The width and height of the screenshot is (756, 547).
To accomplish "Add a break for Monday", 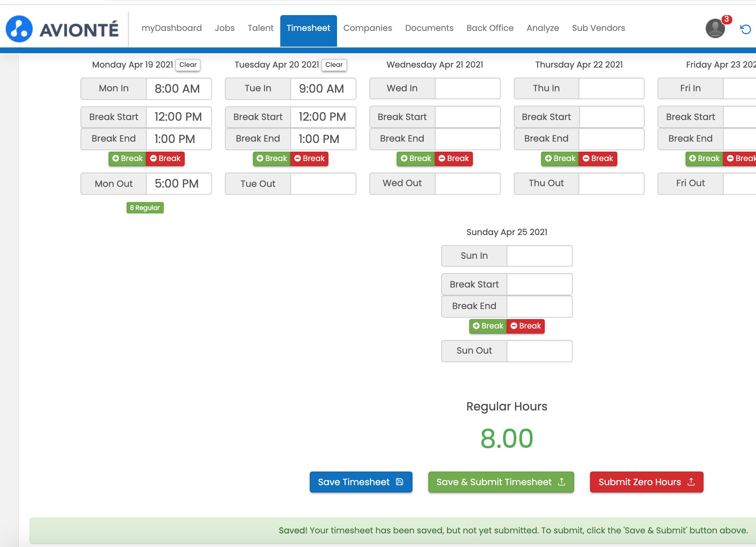I will [x=128, y=158].
